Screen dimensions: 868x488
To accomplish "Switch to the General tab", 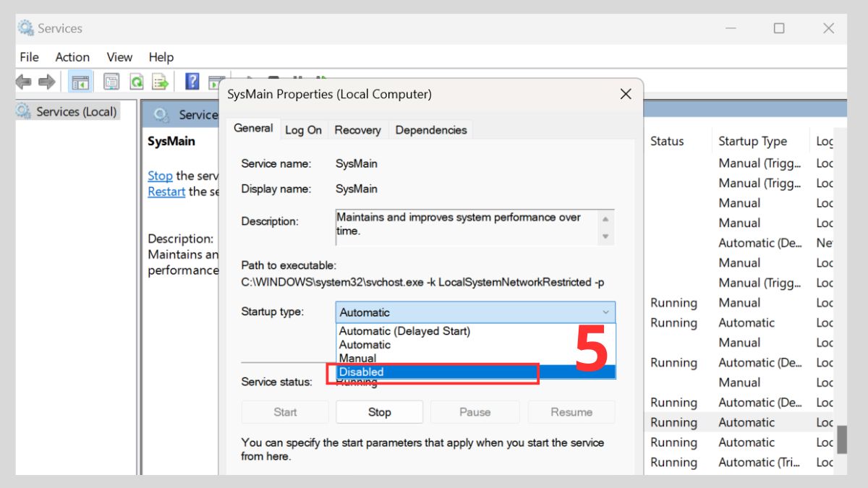I will pos(253,128).
